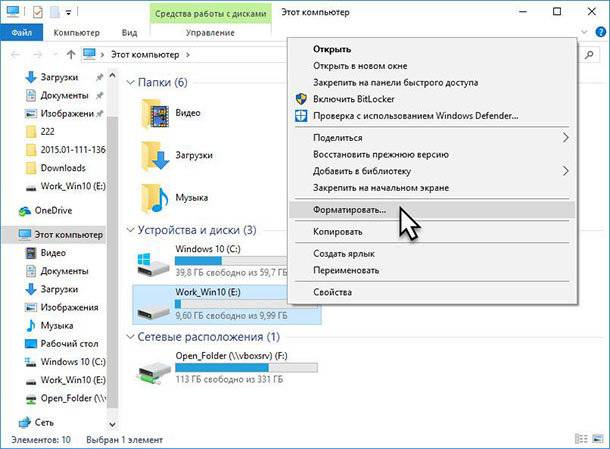Select Свойства in the context menu

pos(332,292)
